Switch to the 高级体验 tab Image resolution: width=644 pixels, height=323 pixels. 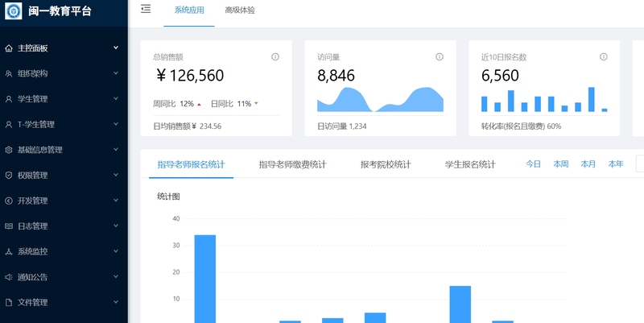click(x=240, y=10)
